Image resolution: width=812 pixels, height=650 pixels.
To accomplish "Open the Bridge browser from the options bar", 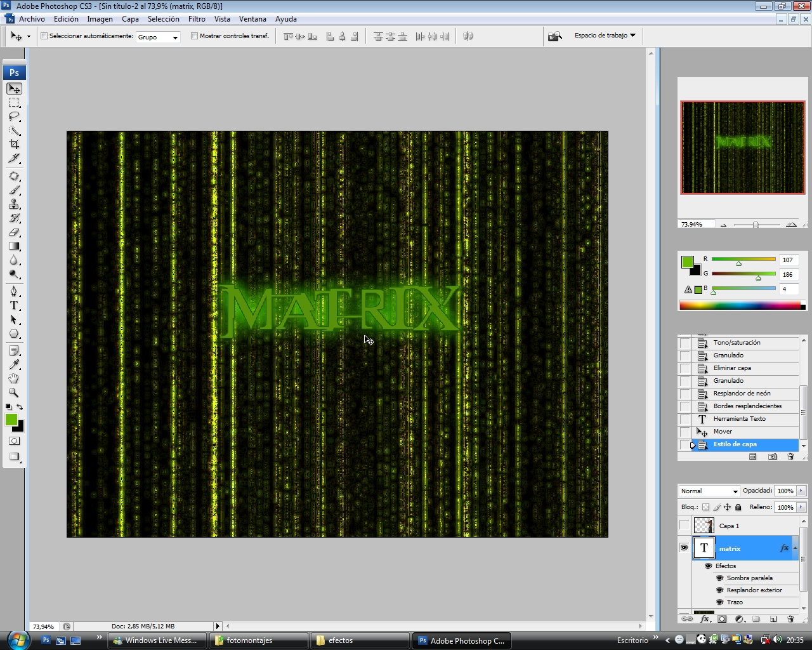I will click(x=554, y=36).
